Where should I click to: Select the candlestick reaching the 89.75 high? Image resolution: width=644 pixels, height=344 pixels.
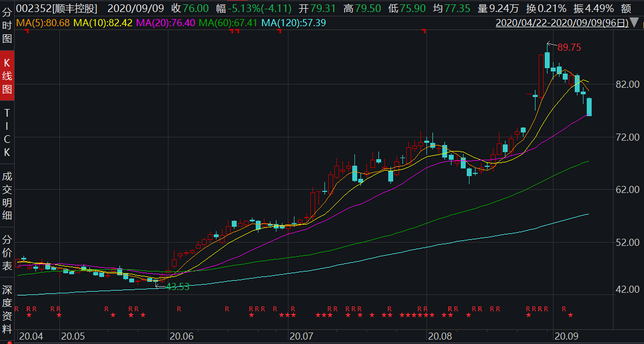pyautogui.click(x=547, y=57)
